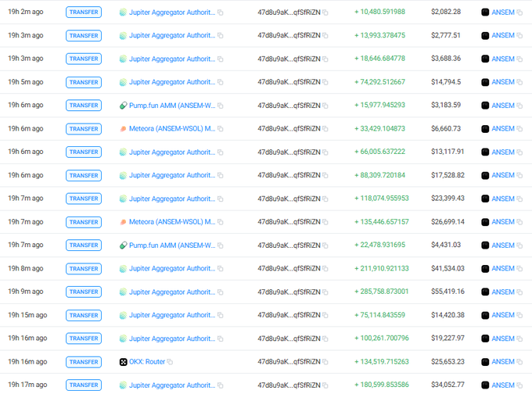
Task: Select value $17,528.82
Action: 448,175
